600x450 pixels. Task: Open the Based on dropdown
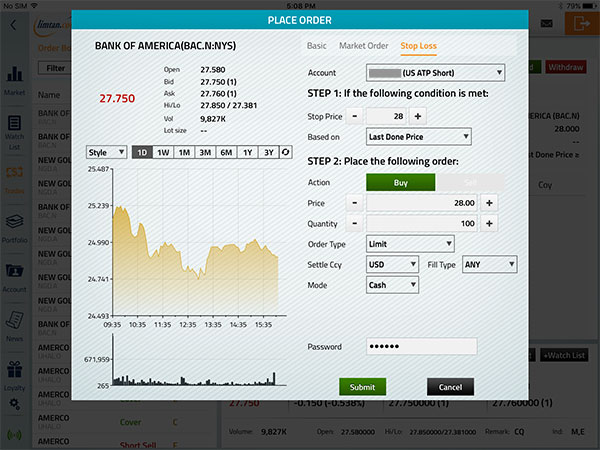click(x=419, y=137)
